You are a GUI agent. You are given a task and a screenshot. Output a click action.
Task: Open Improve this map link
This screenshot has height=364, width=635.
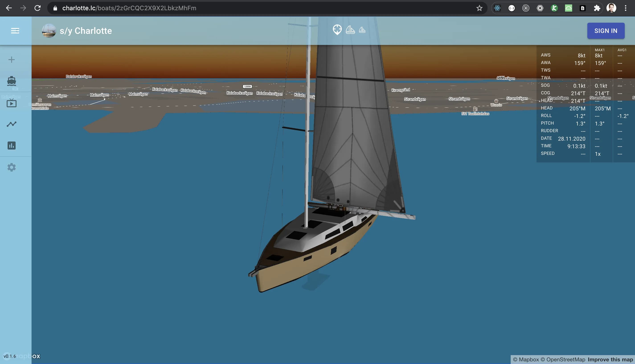[x=610, y=360]
